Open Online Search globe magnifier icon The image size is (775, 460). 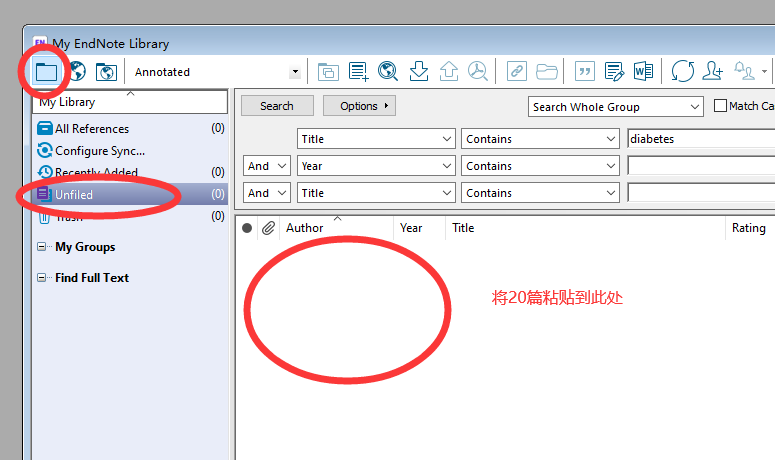coord(389,71)
